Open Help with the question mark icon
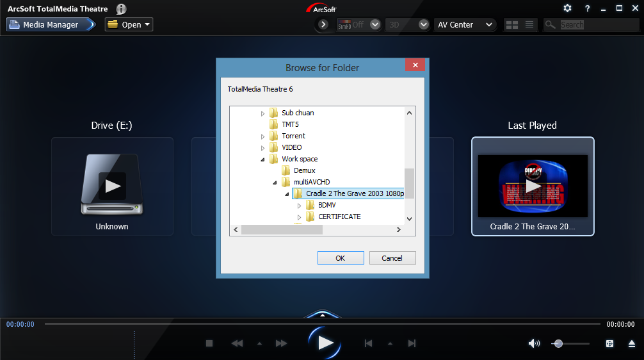Viewport: 644px width, 360px height. (x=587, y=8)
